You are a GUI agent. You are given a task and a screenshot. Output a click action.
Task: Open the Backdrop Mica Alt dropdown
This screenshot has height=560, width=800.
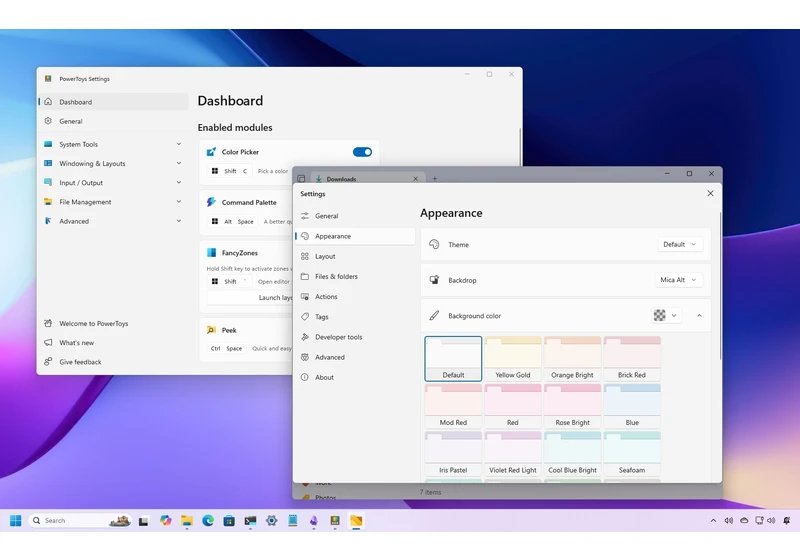click(x=679, y=280)
